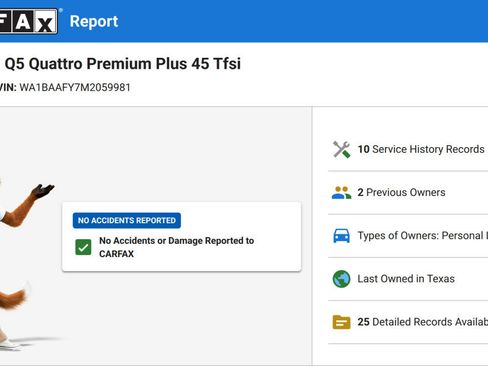The height and width of the screenshot is (366, 488).
Task: Click the CARFAX logo in header
Action: [29, 21]
